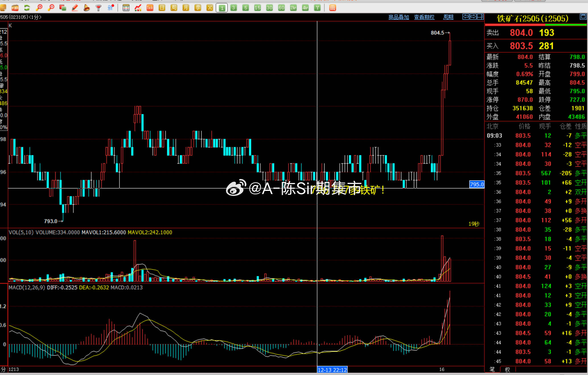Select the monthly 月 period
This screenshot has height=375, width=588.
pyautogui.click(x=186, y=8)
